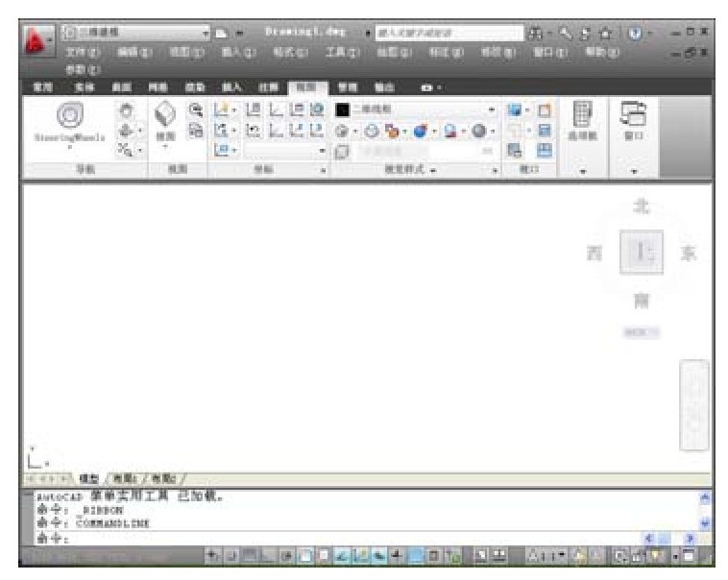Click the Clean Screen icon at status bar end
The height and width of the screenshot is (580, 728).
point(689,555)
